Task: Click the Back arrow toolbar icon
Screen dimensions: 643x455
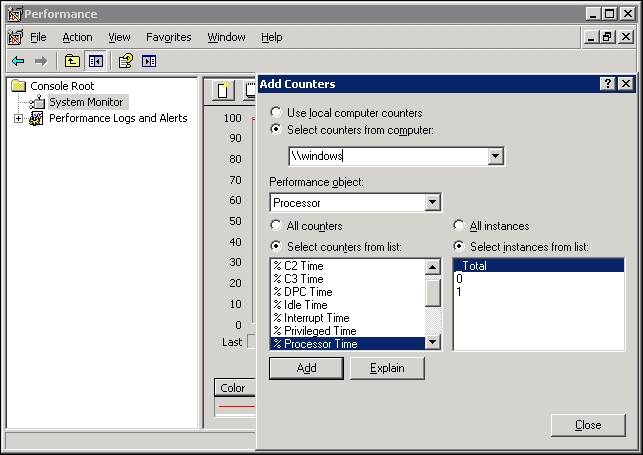Action: click(x=17, y=61)
